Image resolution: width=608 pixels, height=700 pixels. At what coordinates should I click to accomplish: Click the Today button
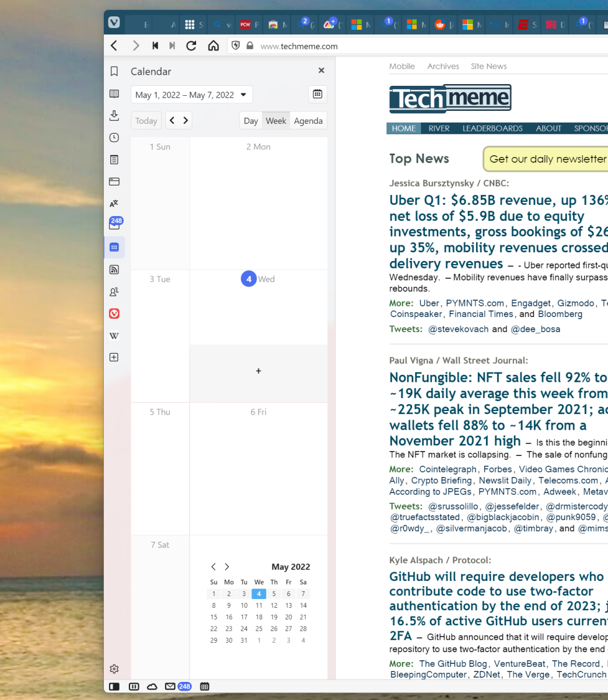(x=146, y=120)
